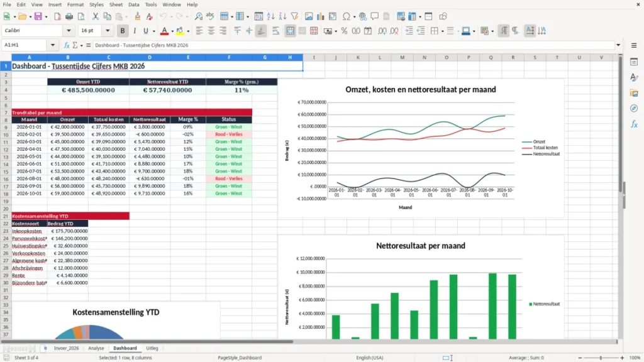Click Merge and Center Cells icon

click(291, 31)
